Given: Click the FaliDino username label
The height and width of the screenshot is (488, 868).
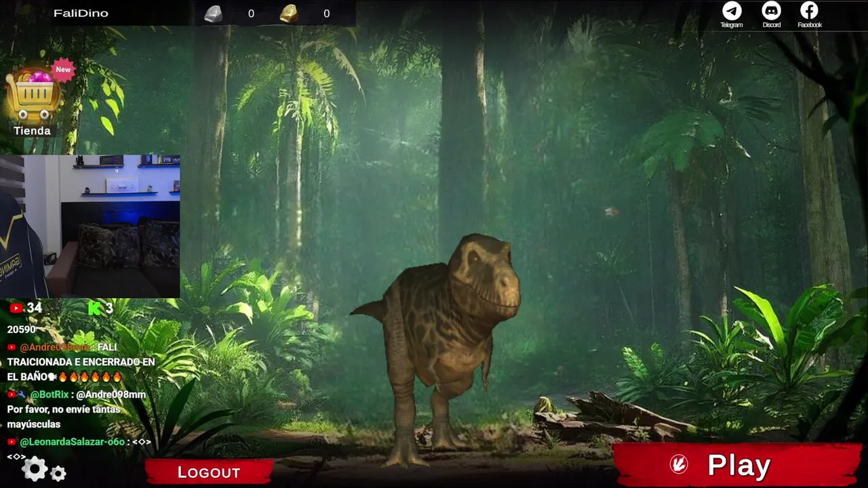Looking at the screenshot, I should pyautogui.click(x=81, y=14).
